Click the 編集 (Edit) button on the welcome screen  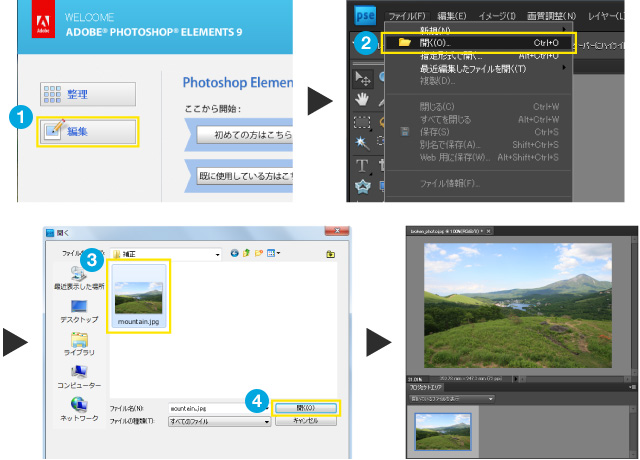coord(88,131)
